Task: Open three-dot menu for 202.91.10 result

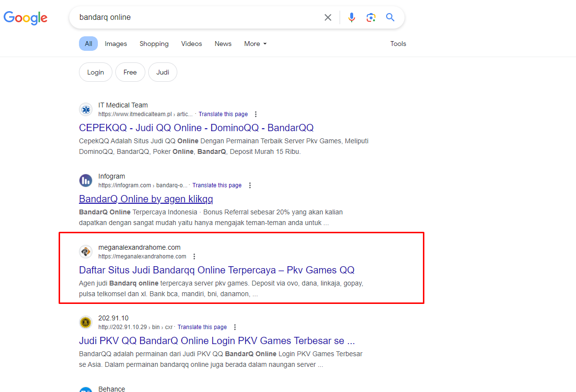Action: pos(235,327)
